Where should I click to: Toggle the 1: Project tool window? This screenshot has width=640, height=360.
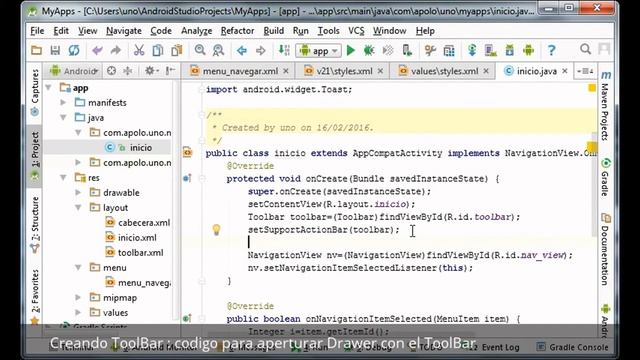pos(35,155)
